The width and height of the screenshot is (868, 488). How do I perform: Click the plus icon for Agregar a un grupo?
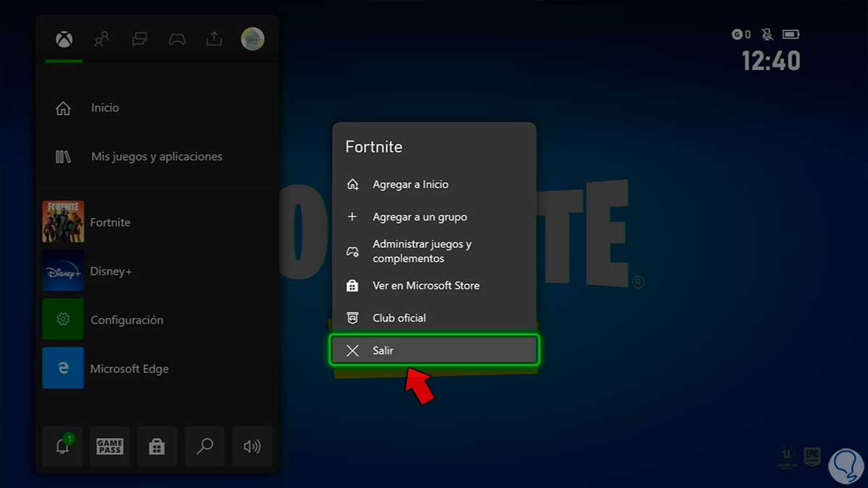352,217
